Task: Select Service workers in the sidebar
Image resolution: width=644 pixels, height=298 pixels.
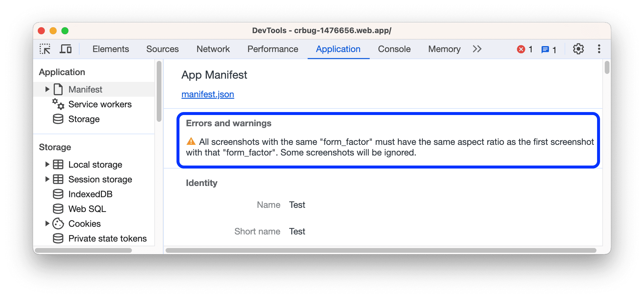Action: (x=100, y=104)
